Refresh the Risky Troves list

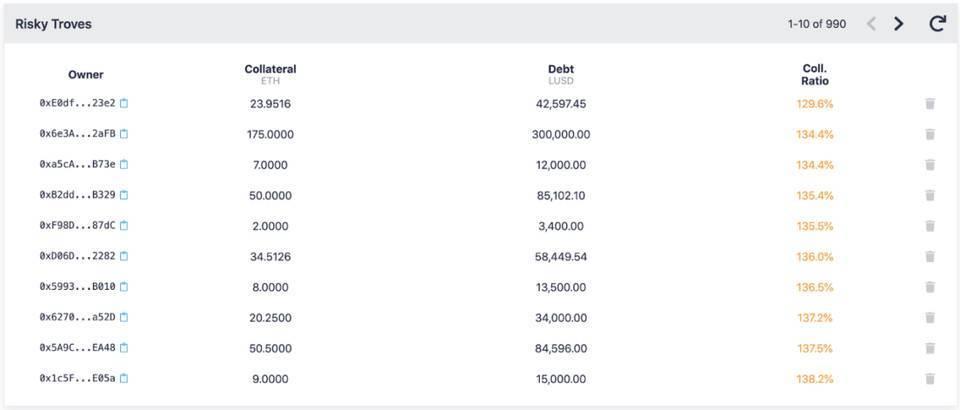click(937, 23)
